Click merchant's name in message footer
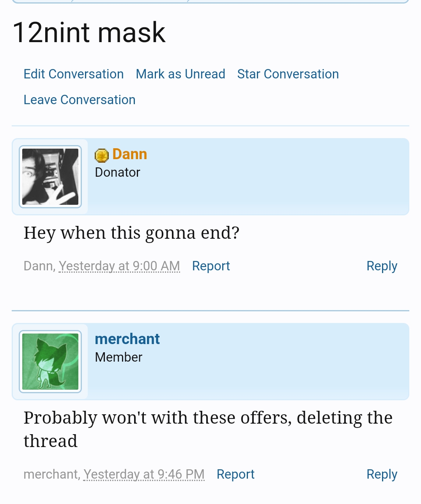The image size is (421, 504). (x=51, y=474)
